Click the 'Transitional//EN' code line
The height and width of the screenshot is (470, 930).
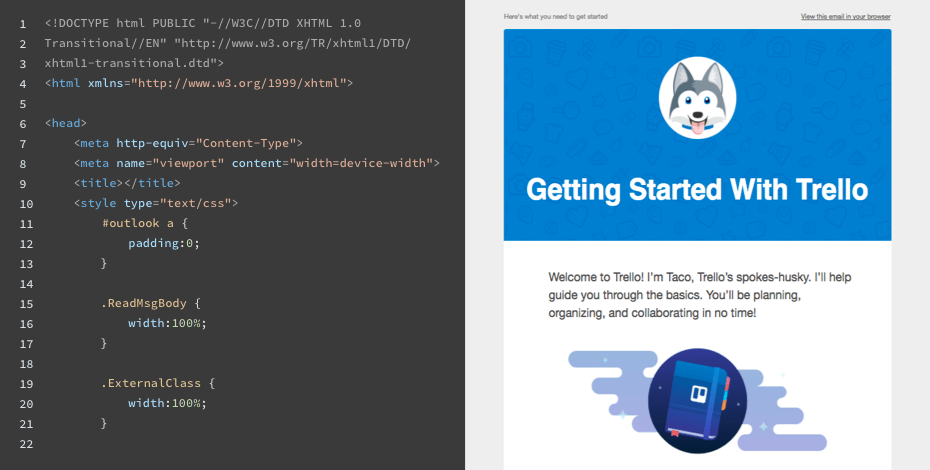point(227,43)
